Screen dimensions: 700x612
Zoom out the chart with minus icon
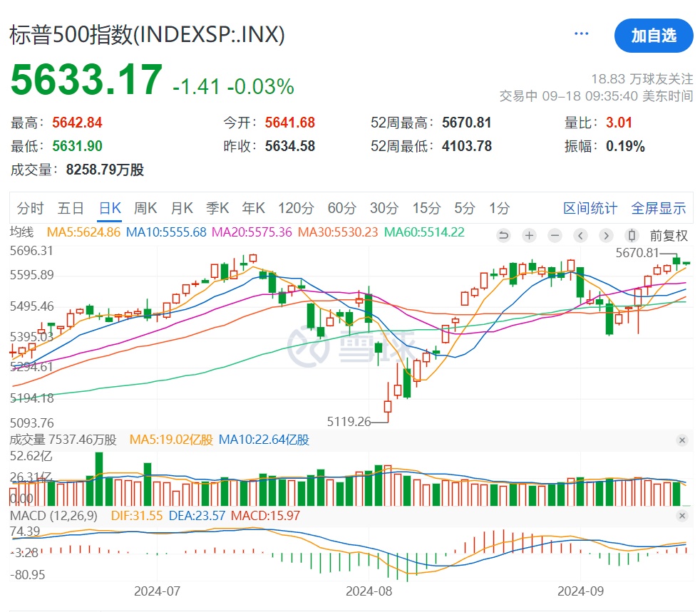[x=555, y=235]
